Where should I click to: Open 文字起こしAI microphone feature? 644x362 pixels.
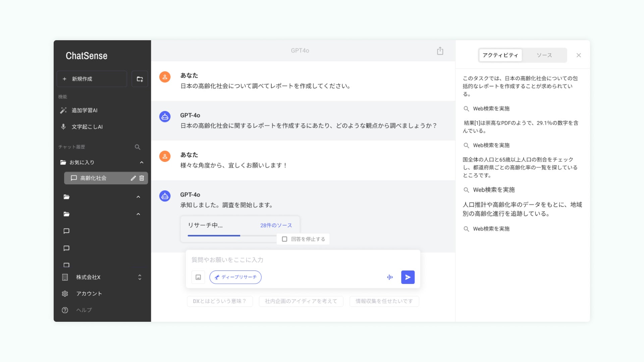[x=87, y=127]
